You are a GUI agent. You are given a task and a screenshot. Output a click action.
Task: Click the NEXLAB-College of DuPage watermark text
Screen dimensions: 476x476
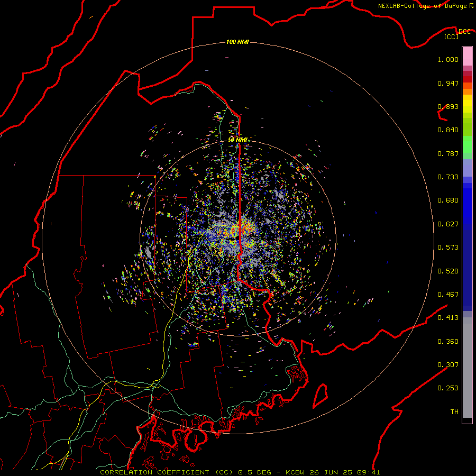425,6
